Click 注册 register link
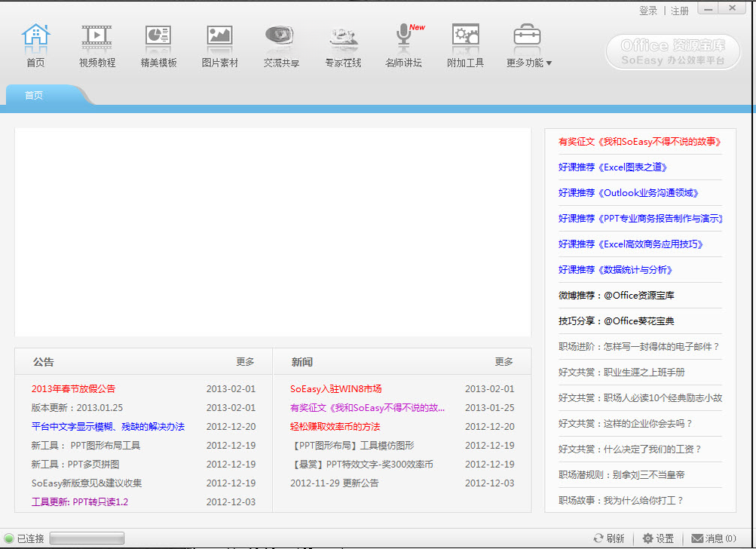The width and height of the screenshot is (756, 549). pyautogui.click(x=679, y=11)
